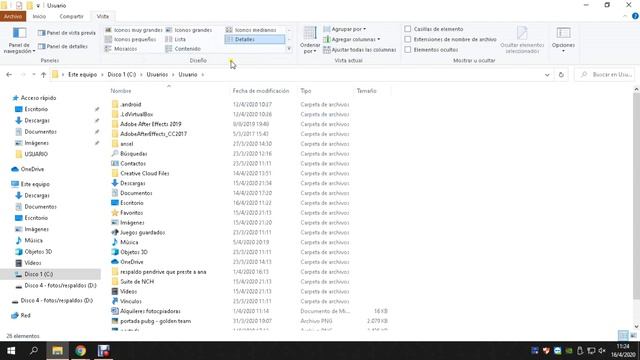This screenshot has width=640, height=360.
Task: Switch to the Inicio tab
Action: [39, 16]
